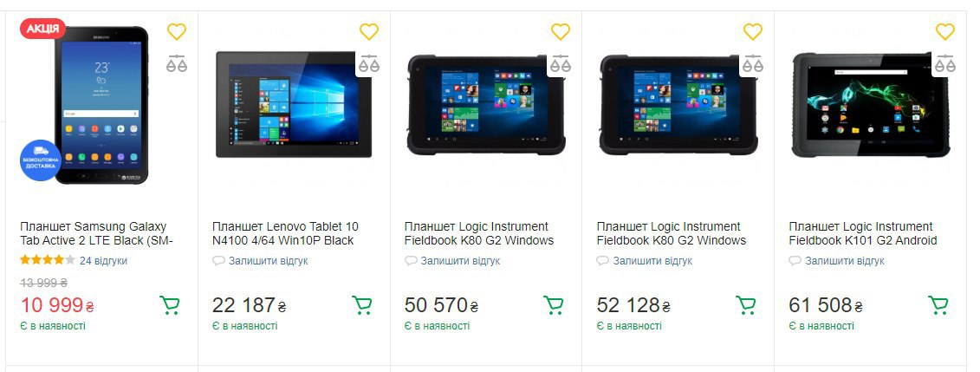Leave a review for Lenovo Tablet 10

click(268, 261)
